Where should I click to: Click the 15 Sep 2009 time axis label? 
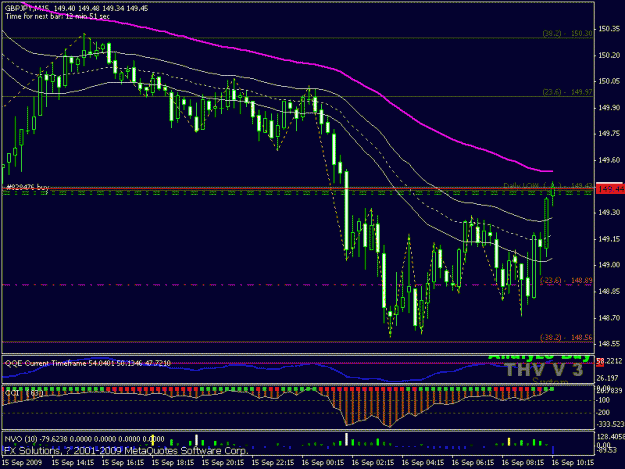[22, 463]
